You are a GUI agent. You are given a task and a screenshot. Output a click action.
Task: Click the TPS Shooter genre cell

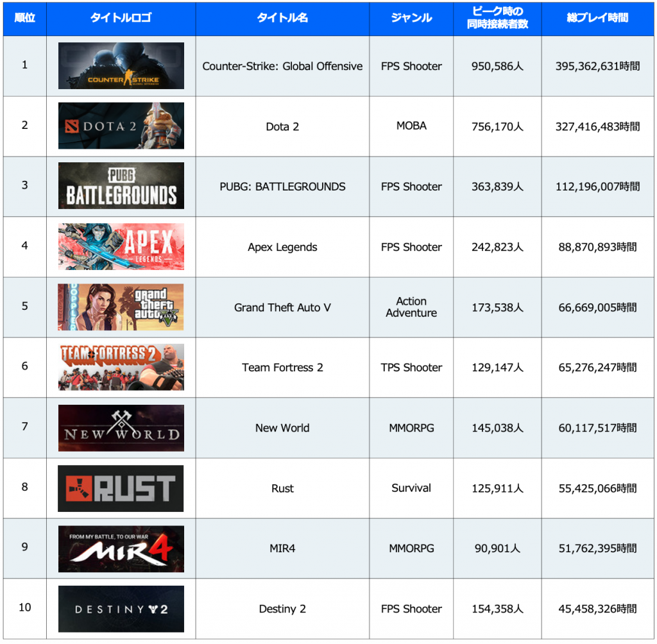tap(411, 368)
